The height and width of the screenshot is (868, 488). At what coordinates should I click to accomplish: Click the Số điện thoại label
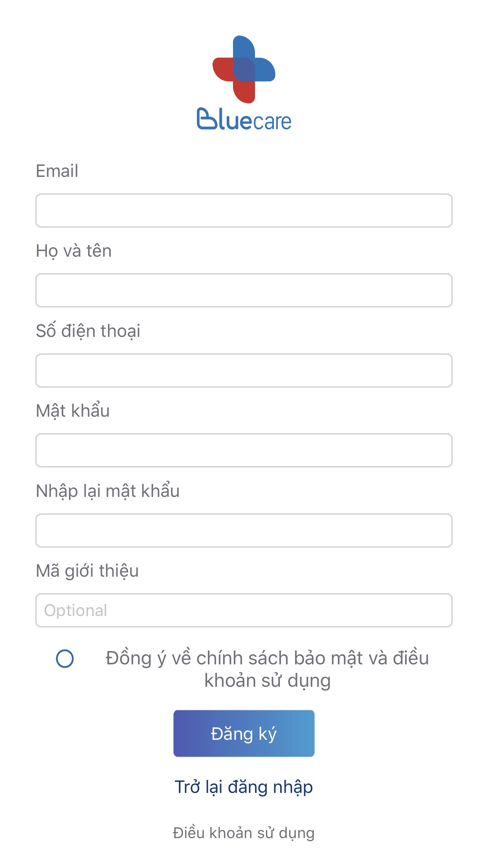coord(88,331)
